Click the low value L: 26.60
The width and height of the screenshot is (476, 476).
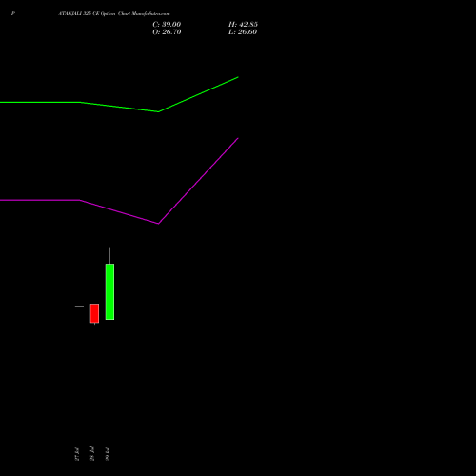(243, 32)
